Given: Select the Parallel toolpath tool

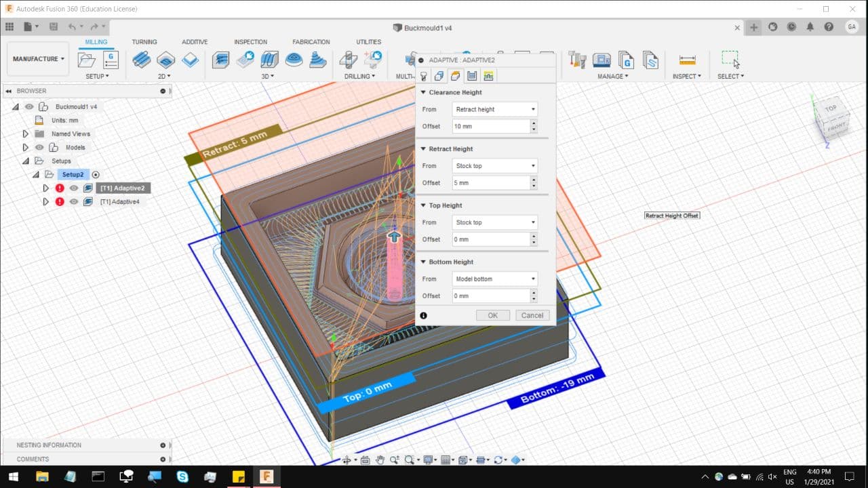Looking at the screenshot, I should (269, 60).
